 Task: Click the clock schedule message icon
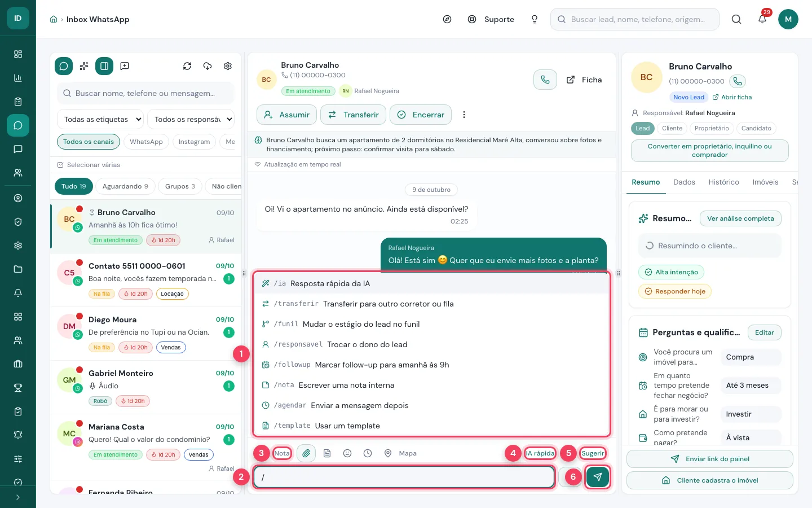coord(368,453)
